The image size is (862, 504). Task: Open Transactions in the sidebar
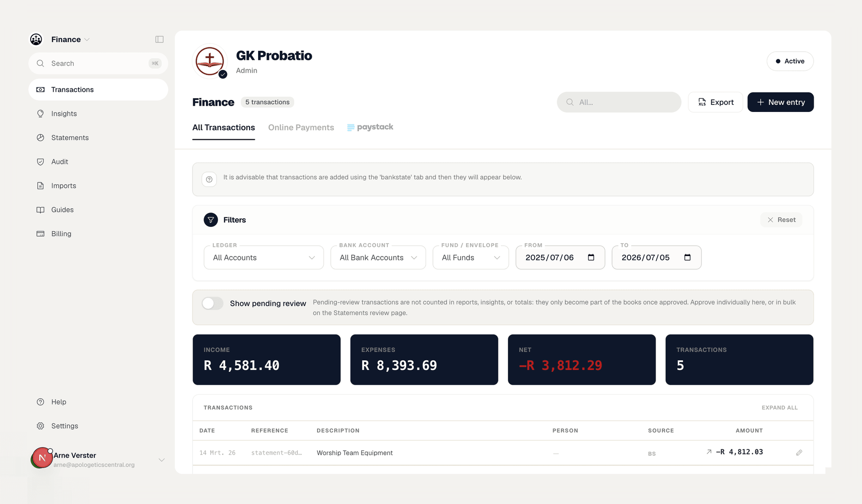click(x=98, y=90)
